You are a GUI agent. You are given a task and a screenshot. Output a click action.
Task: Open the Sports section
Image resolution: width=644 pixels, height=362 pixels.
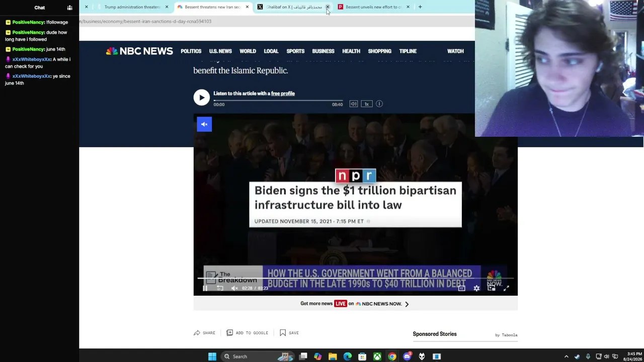click(x=295, y=51)
